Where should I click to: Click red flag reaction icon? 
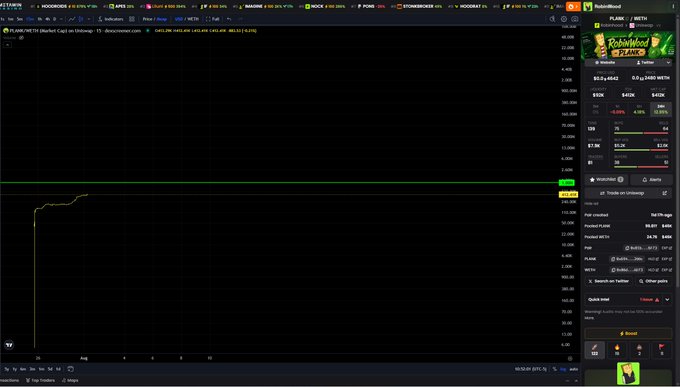click(x=661, y=350)
